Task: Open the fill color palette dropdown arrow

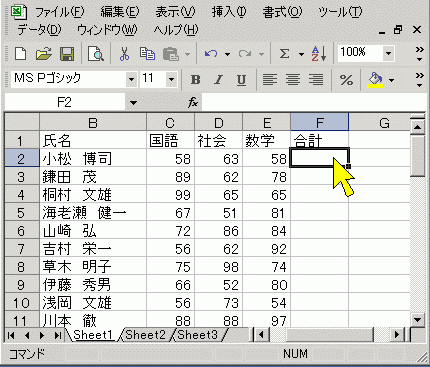Action: pyautogui.click(x=392, y=80)
